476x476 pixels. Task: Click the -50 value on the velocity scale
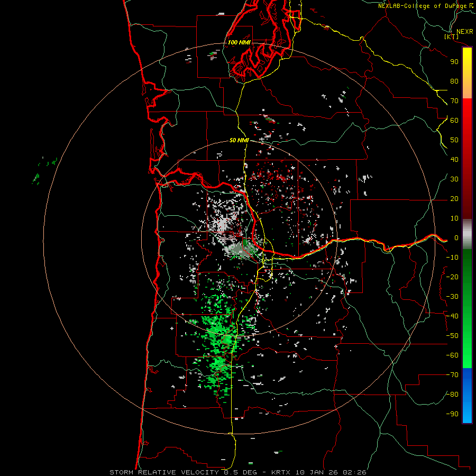tap(452, 336)
